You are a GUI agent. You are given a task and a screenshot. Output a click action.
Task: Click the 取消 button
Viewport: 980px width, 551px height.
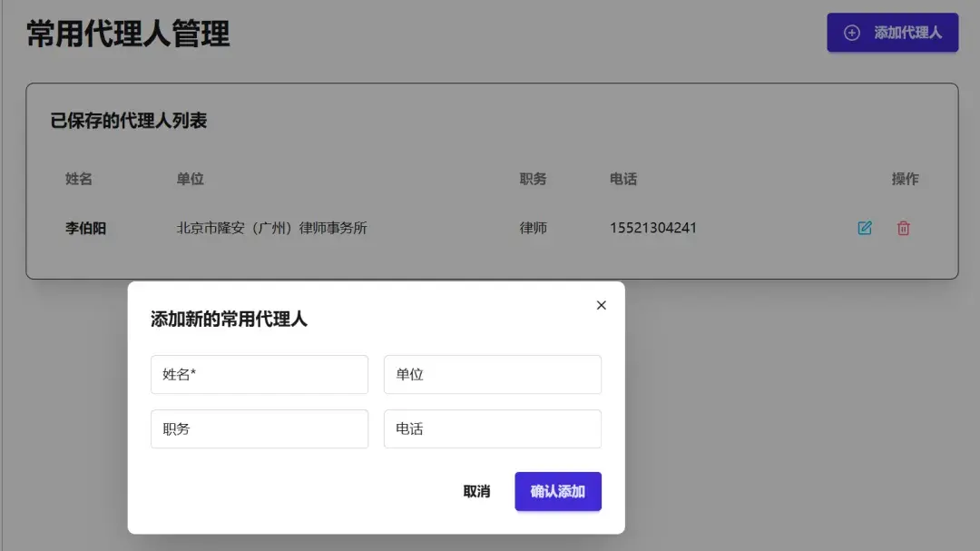click(x=476, y=491)
